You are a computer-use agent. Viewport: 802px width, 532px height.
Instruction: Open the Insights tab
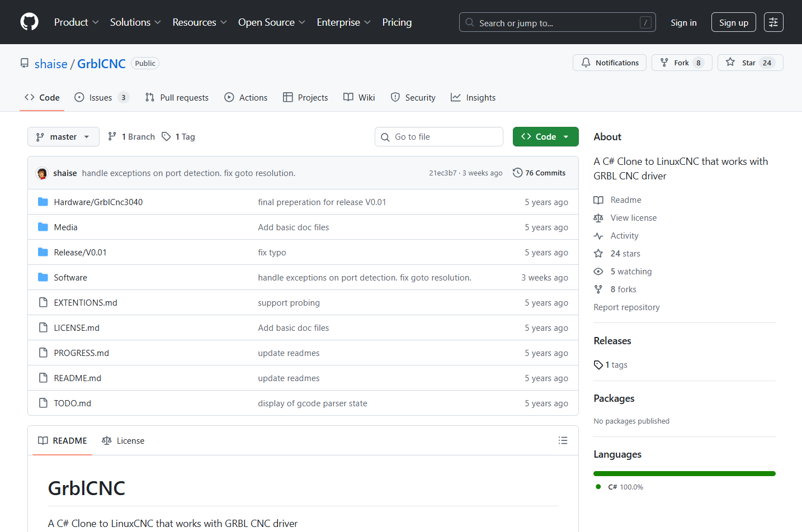point(473,97)
